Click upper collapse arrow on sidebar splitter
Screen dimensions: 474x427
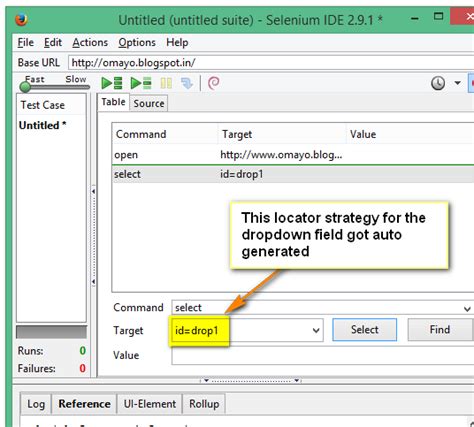(93, 191)
